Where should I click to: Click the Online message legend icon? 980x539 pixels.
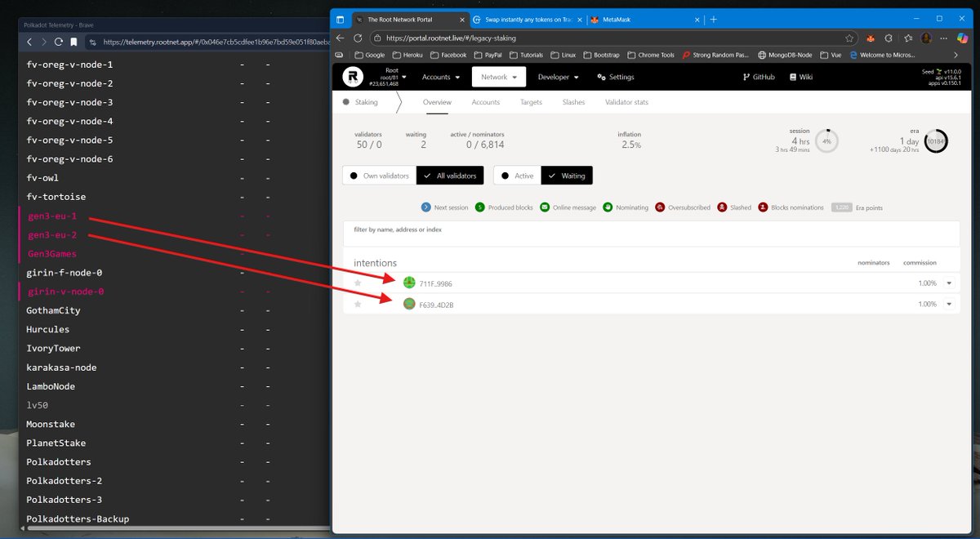pyautogui.click(x=543, y=207)
